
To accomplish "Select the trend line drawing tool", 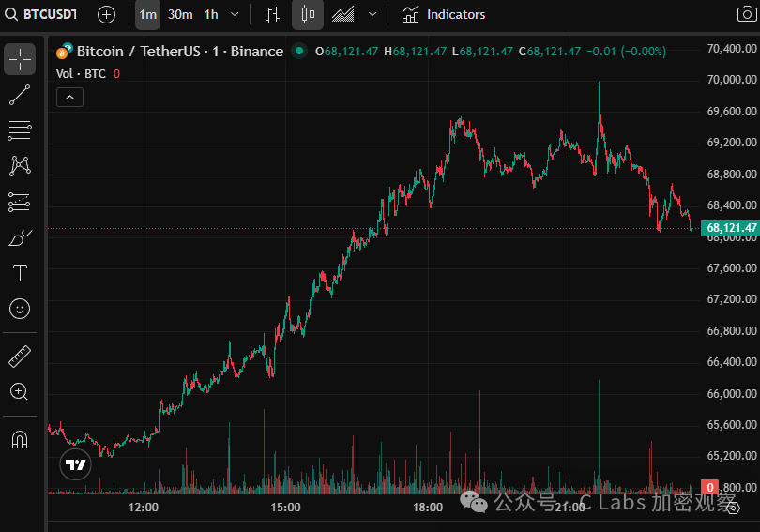I will (20, 95).
